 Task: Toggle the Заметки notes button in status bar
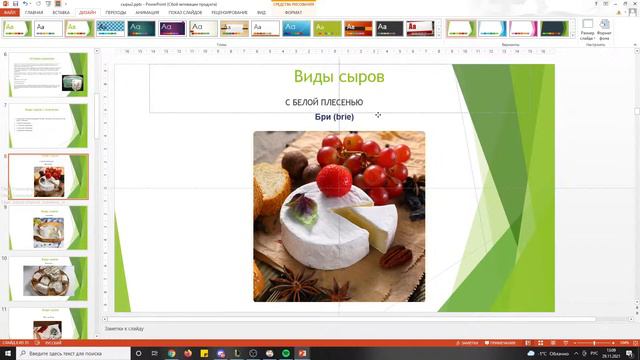point(467,343)
